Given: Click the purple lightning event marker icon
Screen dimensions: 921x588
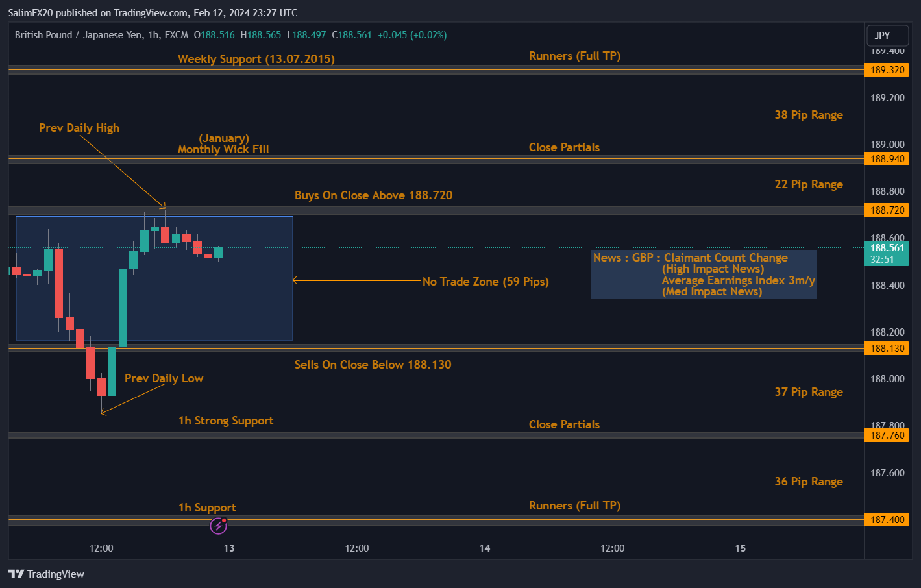Looking at the screenshot, I should point(218,526).
